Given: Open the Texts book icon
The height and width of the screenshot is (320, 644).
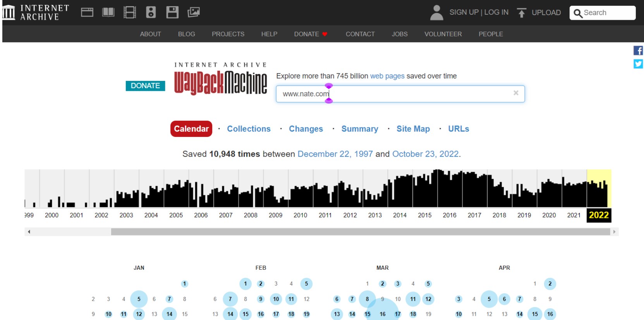Looking at the screenshot, I should (108, 12).
